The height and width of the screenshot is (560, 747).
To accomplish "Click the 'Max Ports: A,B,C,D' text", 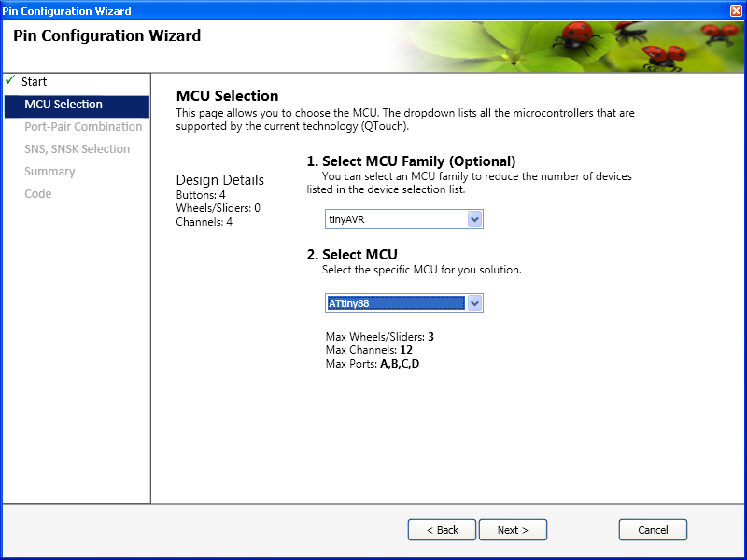I will 373,364.
